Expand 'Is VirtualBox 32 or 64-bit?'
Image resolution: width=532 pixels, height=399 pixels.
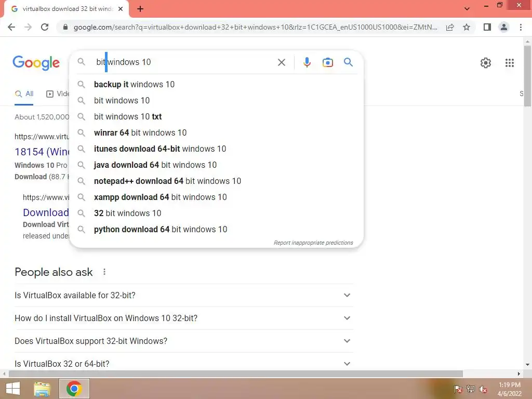(184, 363)
